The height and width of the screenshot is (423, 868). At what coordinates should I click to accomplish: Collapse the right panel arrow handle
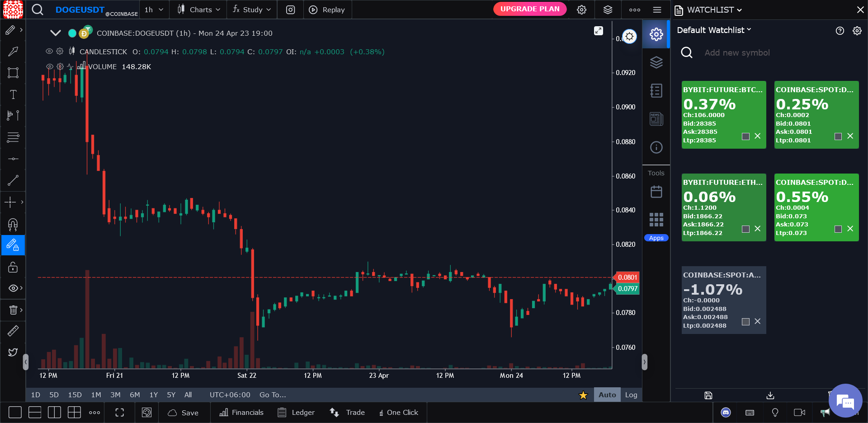click(x=645, y=362)
